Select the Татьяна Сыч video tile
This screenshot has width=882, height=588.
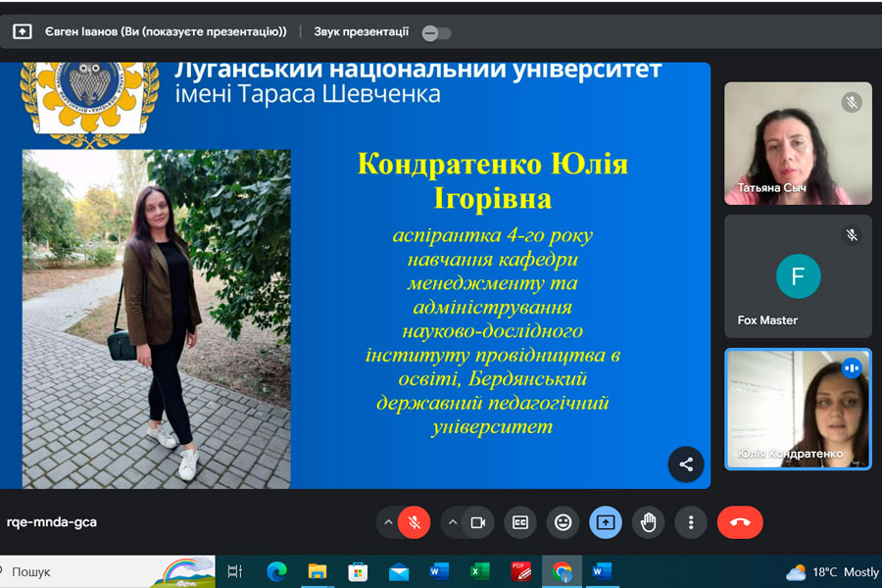(x=798, y=143)
